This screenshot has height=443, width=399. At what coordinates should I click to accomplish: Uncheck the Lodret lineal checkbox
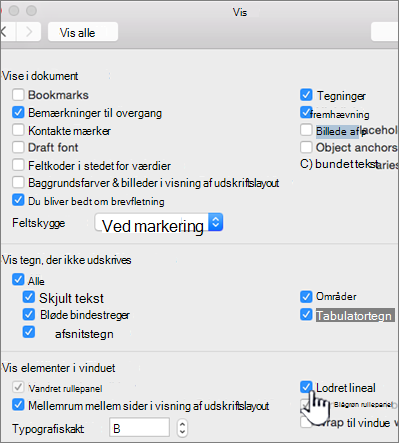(306, 387)
